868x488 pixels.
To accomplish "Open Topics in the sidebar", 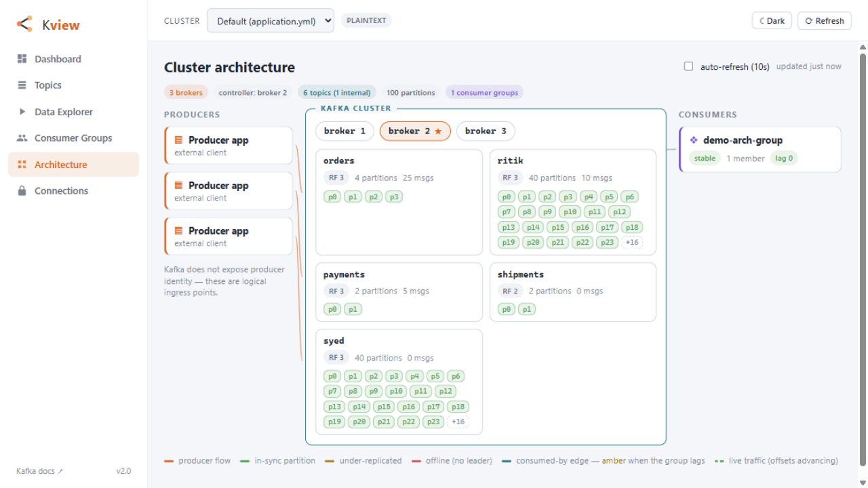I will [73, 85].
